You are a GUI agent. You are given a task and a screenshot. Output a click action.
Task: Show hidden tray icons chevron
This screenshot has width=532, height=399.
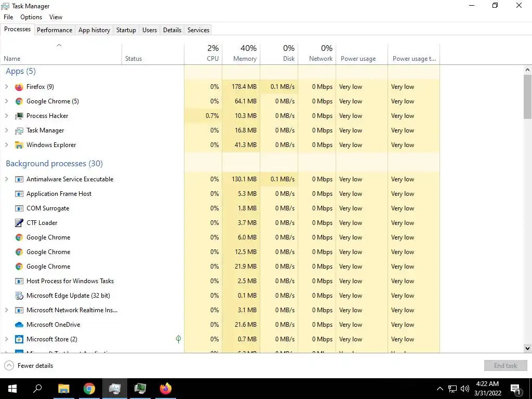pyautogui.click(x=440, y=389)
